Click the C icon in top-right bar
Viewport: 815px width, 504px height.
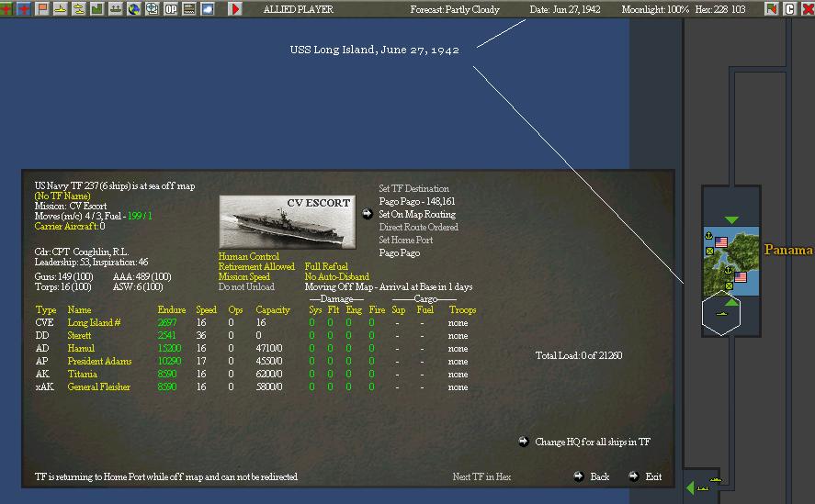tap(789, 8)
